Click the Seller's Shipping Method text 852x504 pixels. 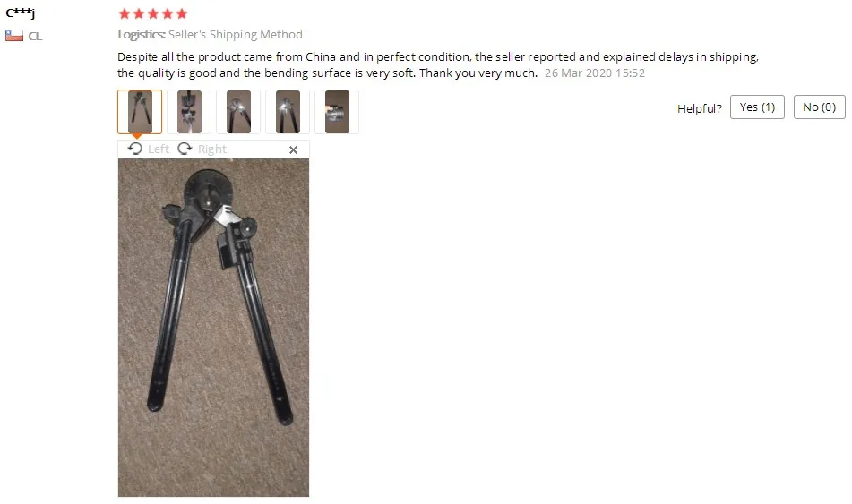click(236, 34)
